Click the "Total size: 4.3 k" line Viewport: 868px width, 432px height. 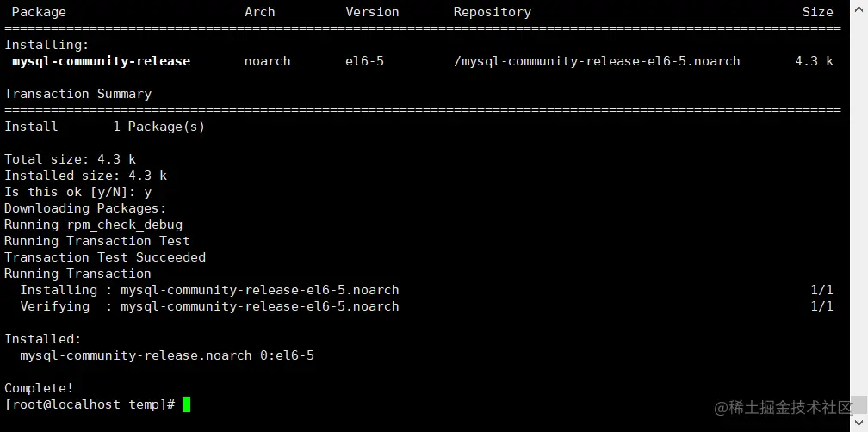tap(71, 159)
